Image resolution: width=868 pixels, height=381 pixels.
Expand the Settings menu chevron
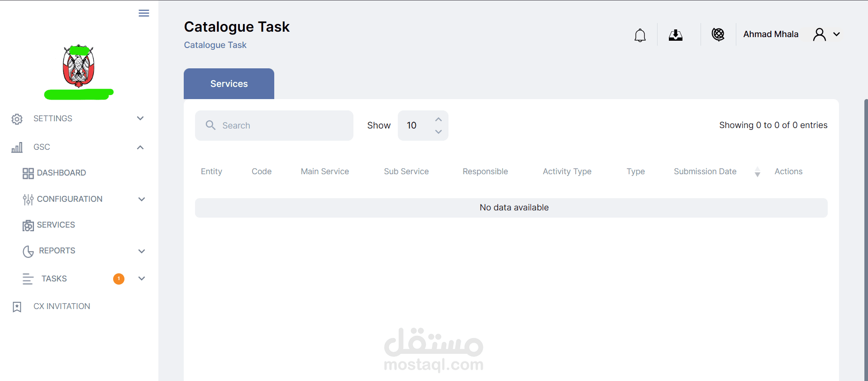[140, 119]
